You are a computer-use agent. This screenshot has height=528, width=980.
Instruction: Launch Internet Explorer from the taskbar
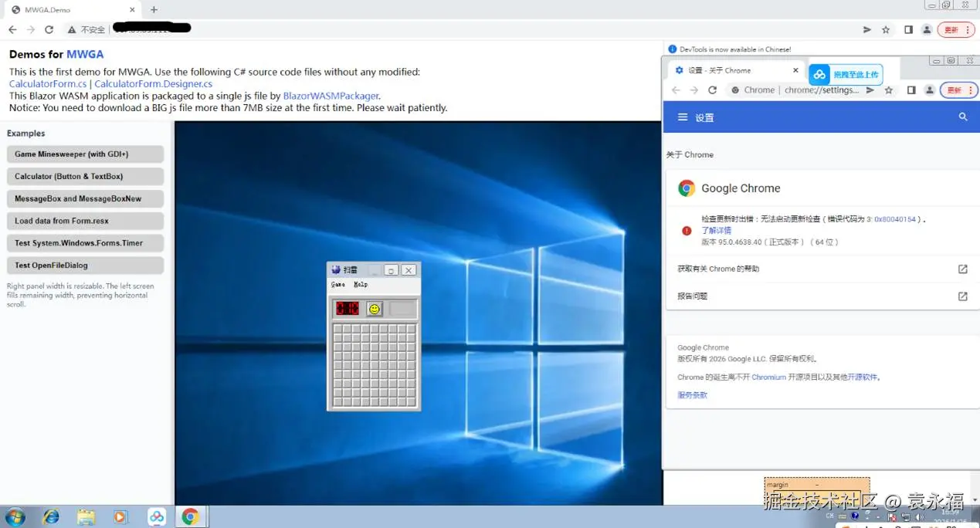(51, 516)
